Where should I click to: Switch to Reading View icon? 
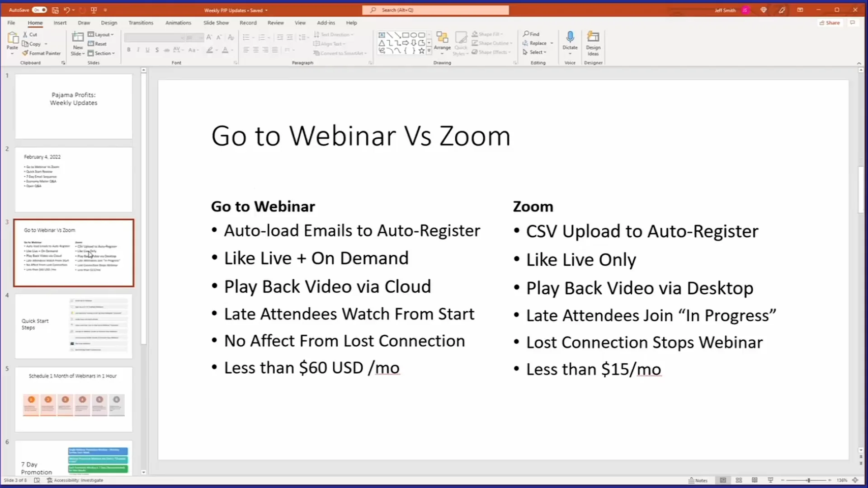click(755, 480)
